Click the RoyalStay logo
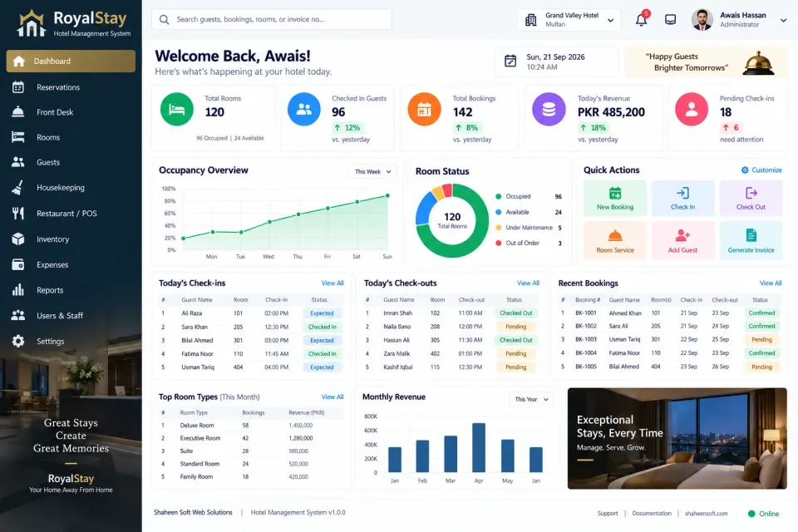The height and width of the screenshot is (532, 798). point(74,23)
